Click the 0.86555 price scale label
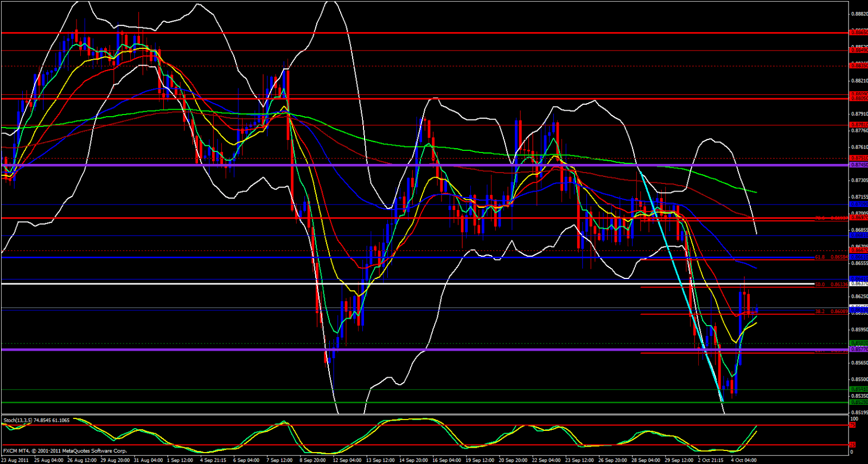Image resolution: width=868 pixels, height=464 pixels. point(859,263)
